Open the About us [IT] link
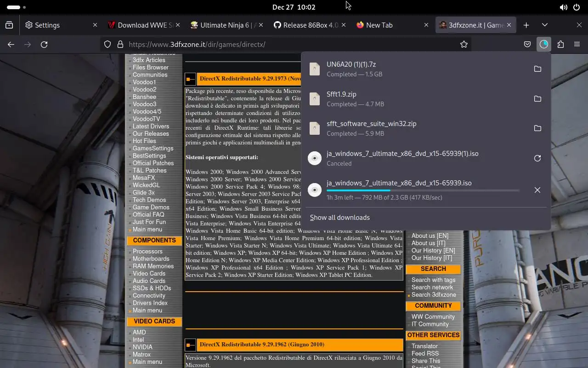 (428, 243)
